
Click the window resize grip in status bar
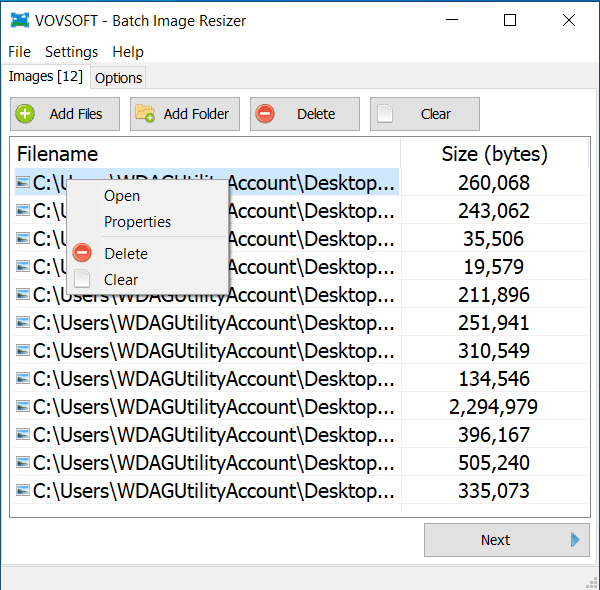pos(592,583)
